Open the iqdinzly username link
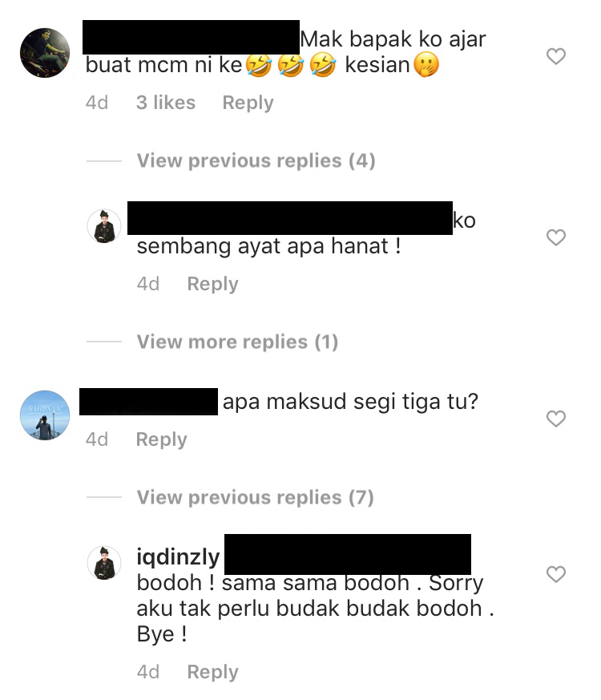This screenshot has width=601, height=700. 178,556
